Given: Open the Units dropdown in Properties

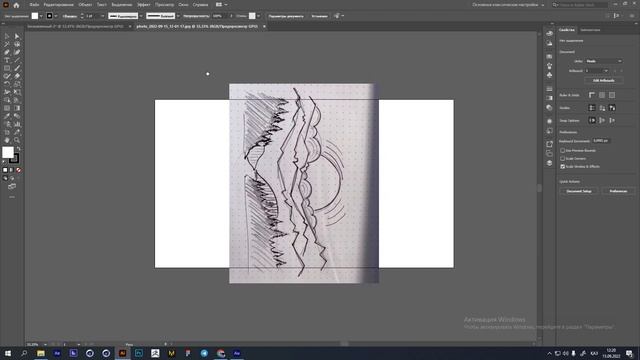Looking at the screenshot, I should [x=604, y=61].
